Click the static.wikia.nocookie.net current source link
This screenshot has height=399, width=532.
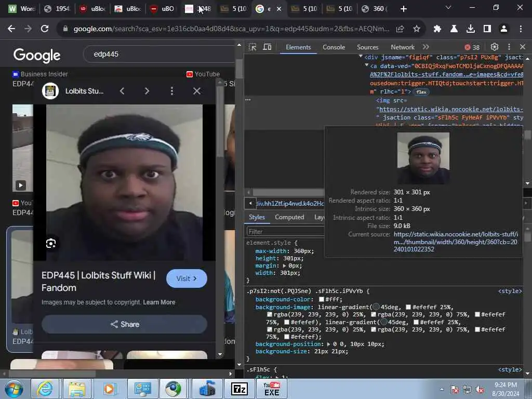point(456,242)
